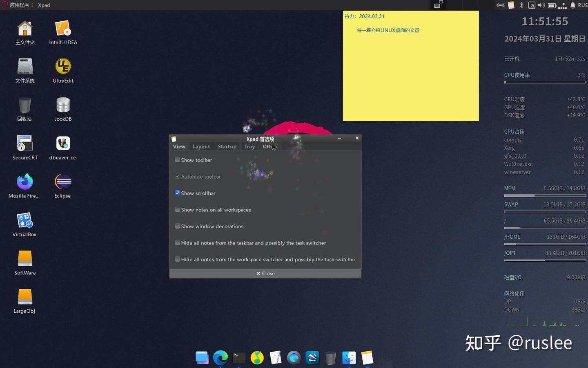Open the volume control in the tray
Image resolution: width=588 pixels, height=368 pixels.
pos(541,5)
